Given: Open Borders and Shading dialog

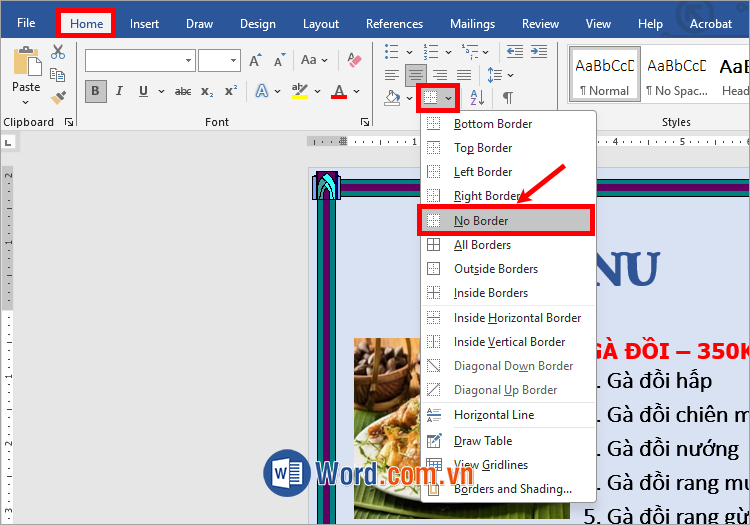Looking at the screenshot, I should tap(512, 489).
